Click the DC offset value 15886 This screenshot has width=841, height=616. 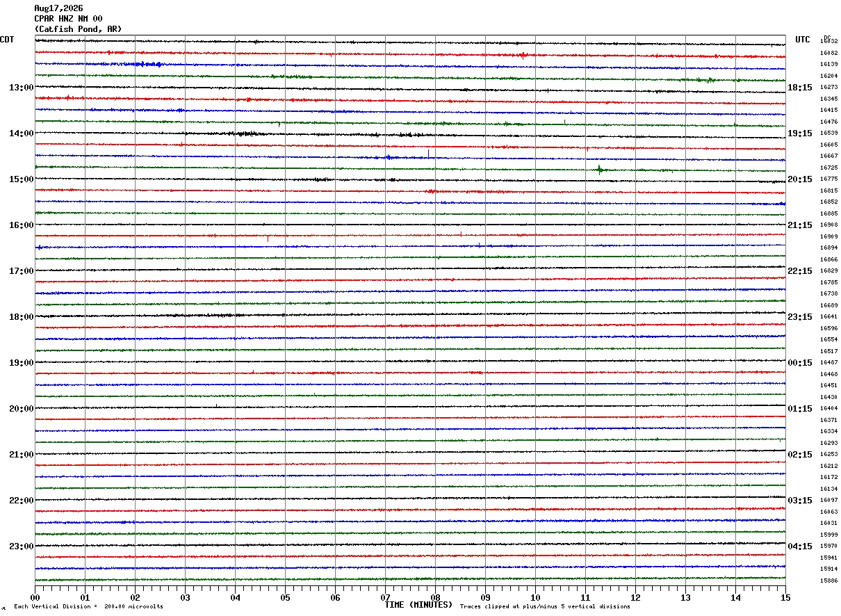(x=828, y=581)
